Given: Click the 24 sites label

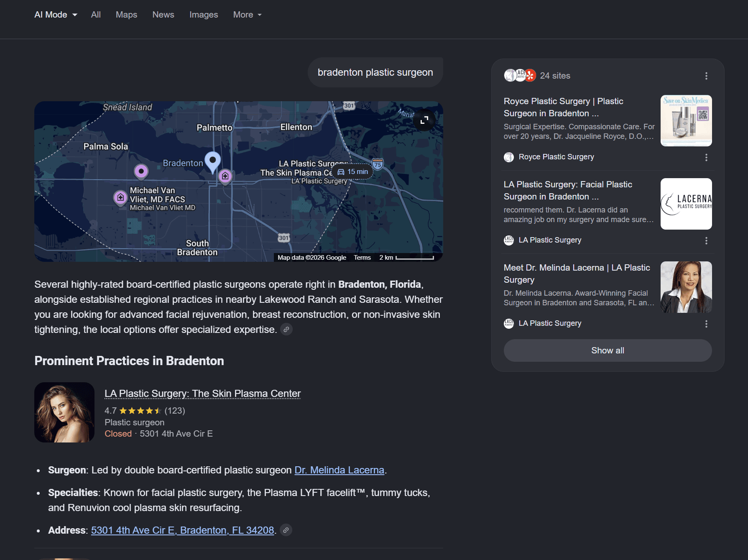Looking at the screenshot, I should coord(555,76).
